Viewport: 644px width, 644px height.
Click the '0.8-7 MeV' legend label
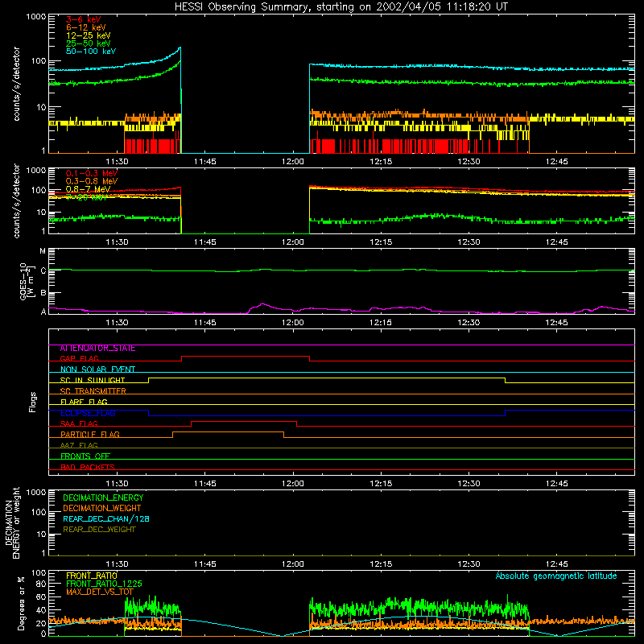(x=88, y=189)
